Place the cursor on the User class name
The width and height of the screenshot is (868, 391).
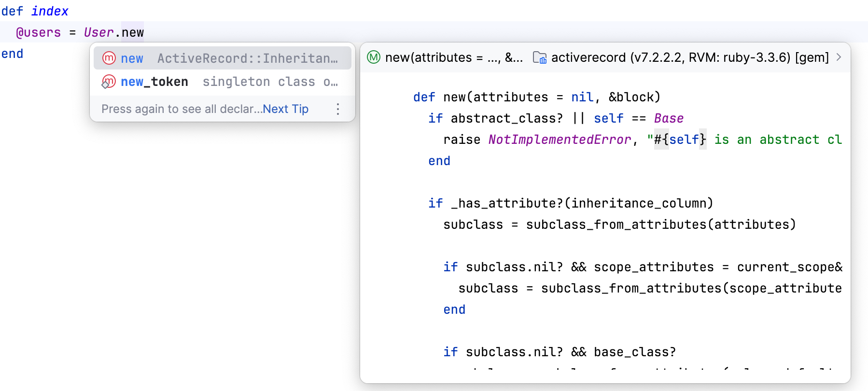(98, 32)
